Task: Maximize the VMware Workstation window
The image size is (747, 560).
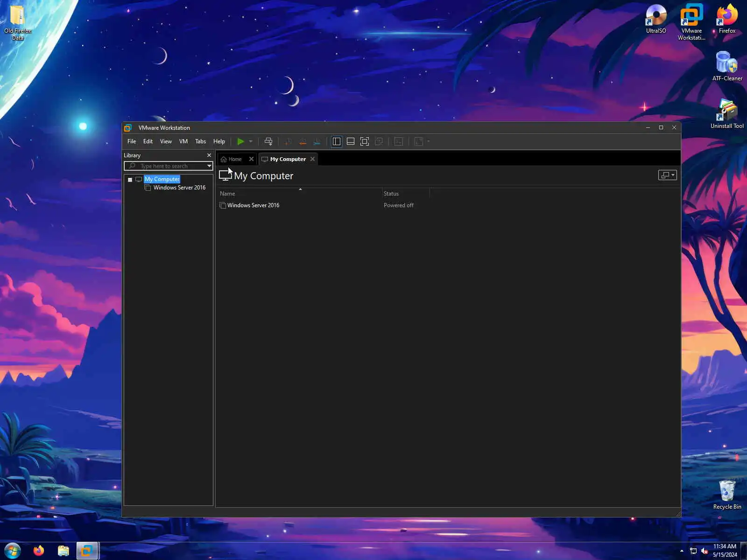Action: pyautogui.click(x=661, y=127)
